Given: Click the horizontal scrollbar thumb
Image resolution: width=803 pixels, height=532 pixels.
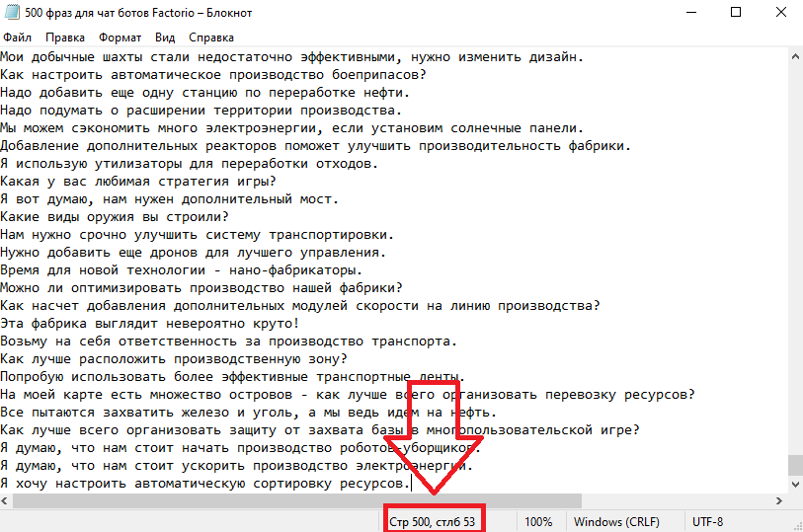Looking at the screenshot, I should tap(297, 500).
